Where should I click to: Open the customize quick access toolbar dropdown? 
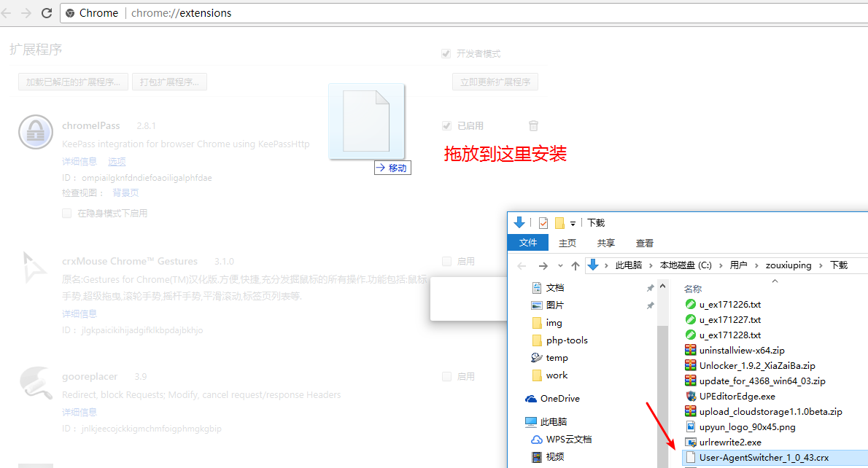[573, 224]
